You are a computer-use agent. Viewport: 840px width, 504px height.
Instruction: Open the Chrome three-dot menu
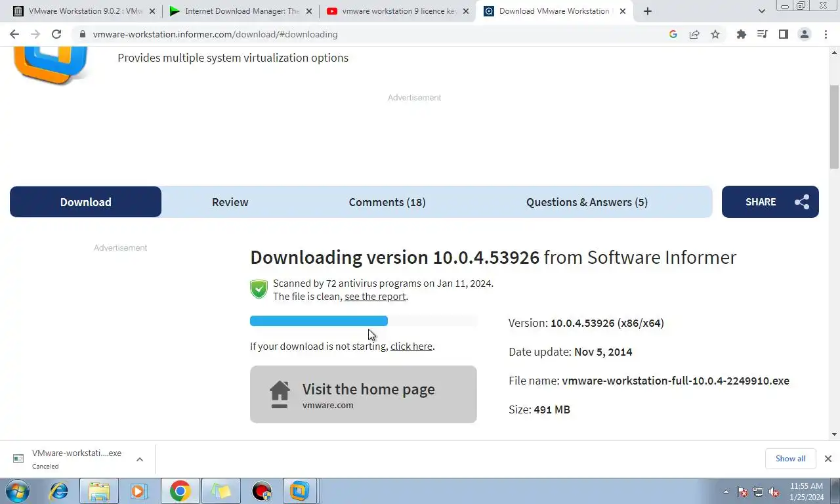pos(826,34)
